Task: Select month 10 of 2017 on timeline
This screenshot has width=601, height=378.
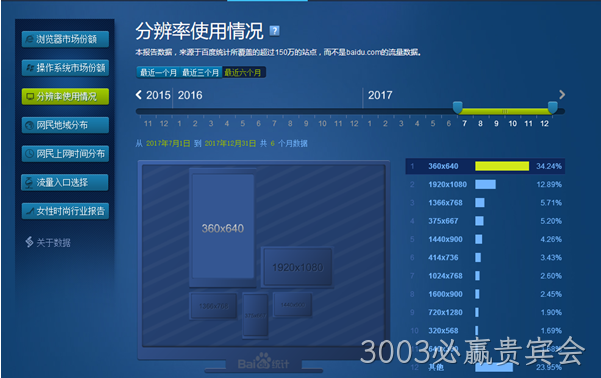Action: [512, 123]
